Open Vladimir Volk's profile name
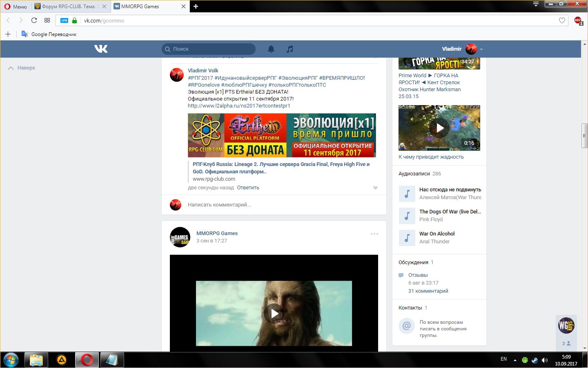The width and height of the screenshot is (588, 368). [x=203, y=71]
